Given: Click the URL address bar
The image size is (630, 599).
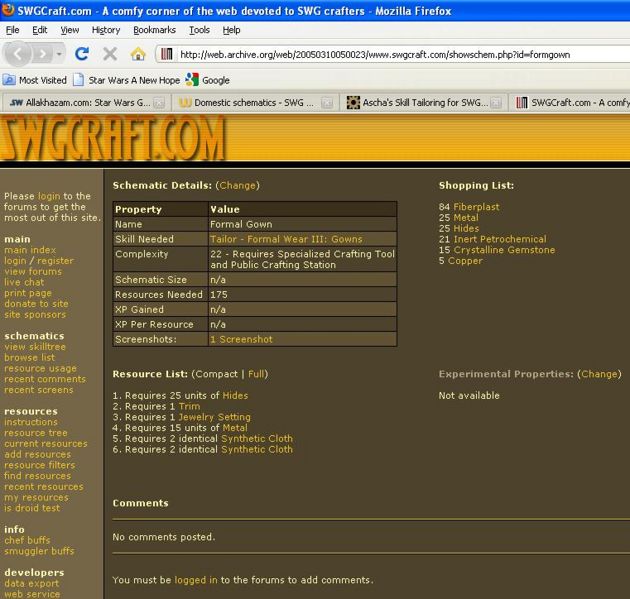Looking at the screenshot, I should [x=400, y=54].
